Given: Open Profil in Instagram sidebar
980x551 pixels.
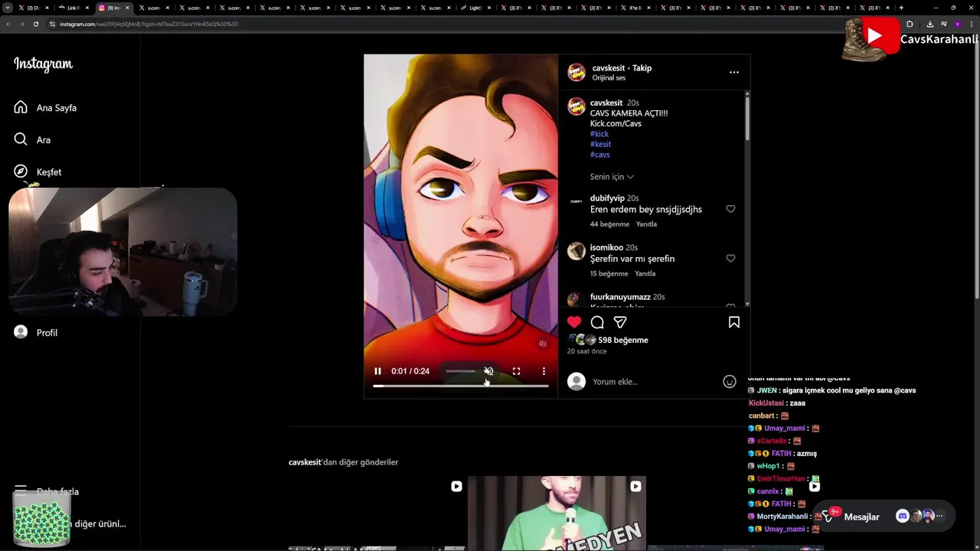Looking at the screenshot, I should [x=37, y=332].
